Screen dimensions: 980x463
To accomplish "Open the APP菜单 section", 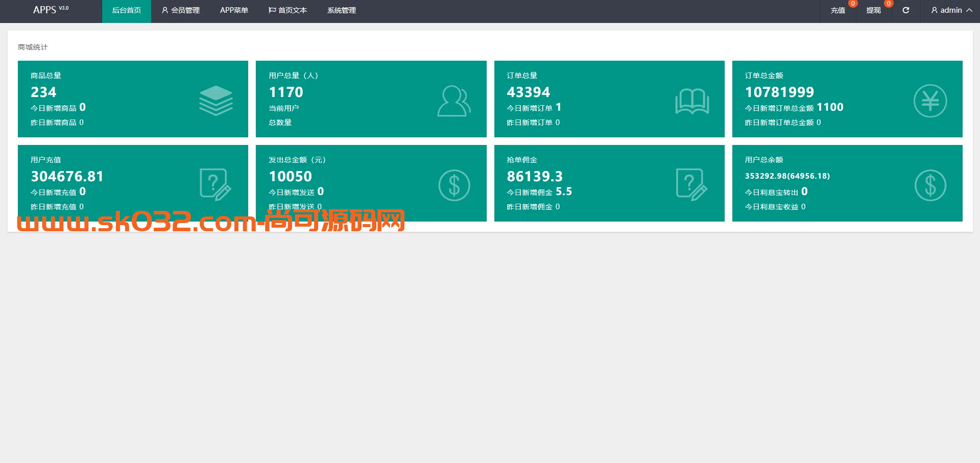I will tap(234, 10).
